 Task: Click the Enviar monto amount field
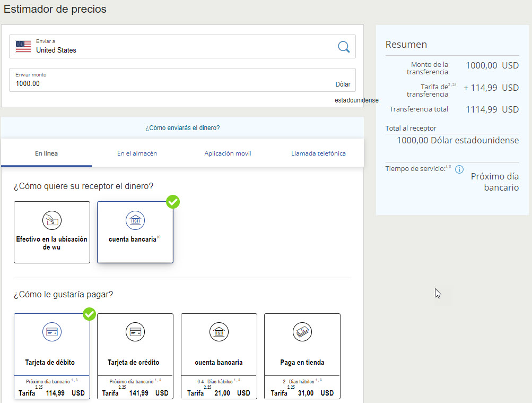(x=182, y=80)
